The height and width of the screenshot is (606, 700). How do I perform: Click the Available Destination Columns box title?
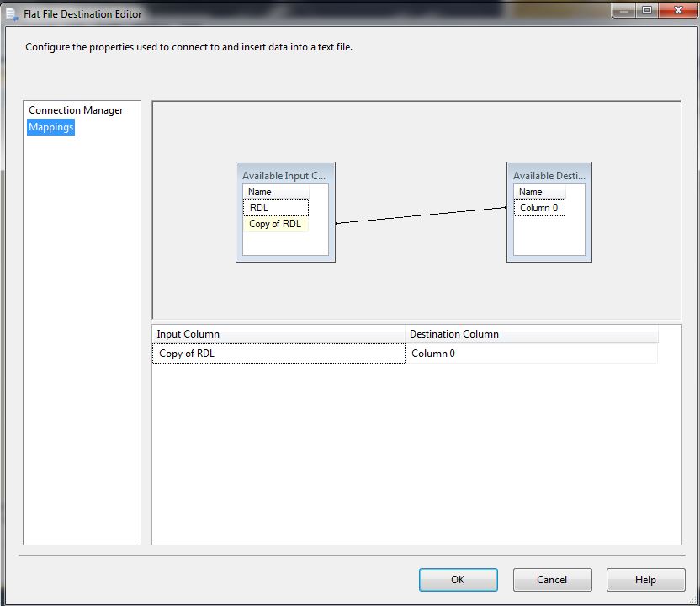tap(549, 176)
